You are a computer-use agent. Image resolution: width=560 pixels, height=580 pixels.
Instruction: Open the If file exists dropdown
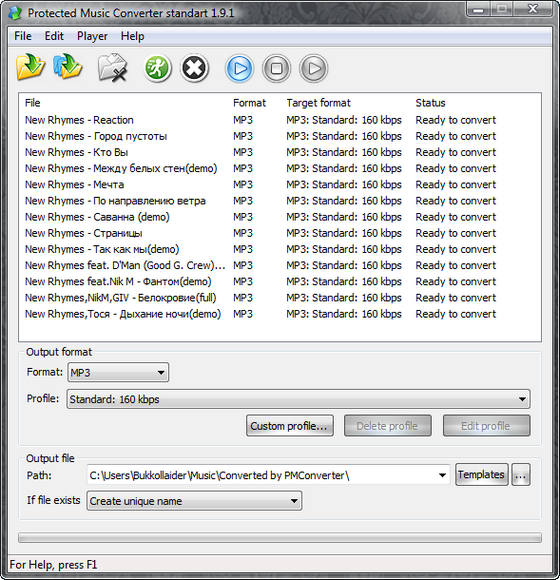[x=194, y=501]
